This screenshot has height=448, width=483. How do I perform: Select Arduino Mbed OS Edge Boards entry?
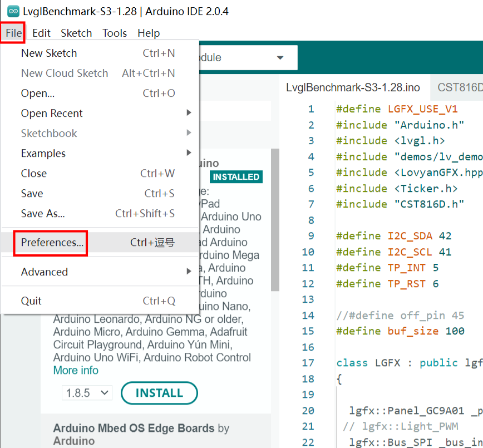pyautogui.click(x=156, y=431)
